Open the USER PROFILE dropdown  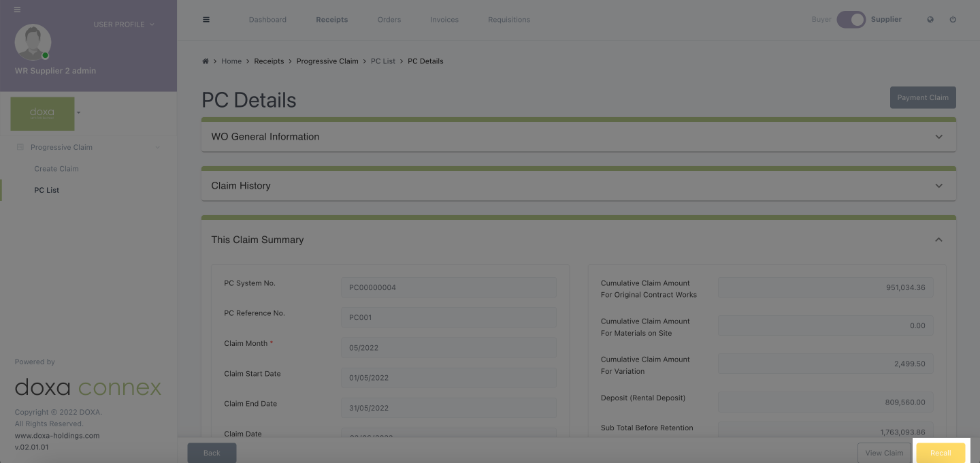(124, 25)
